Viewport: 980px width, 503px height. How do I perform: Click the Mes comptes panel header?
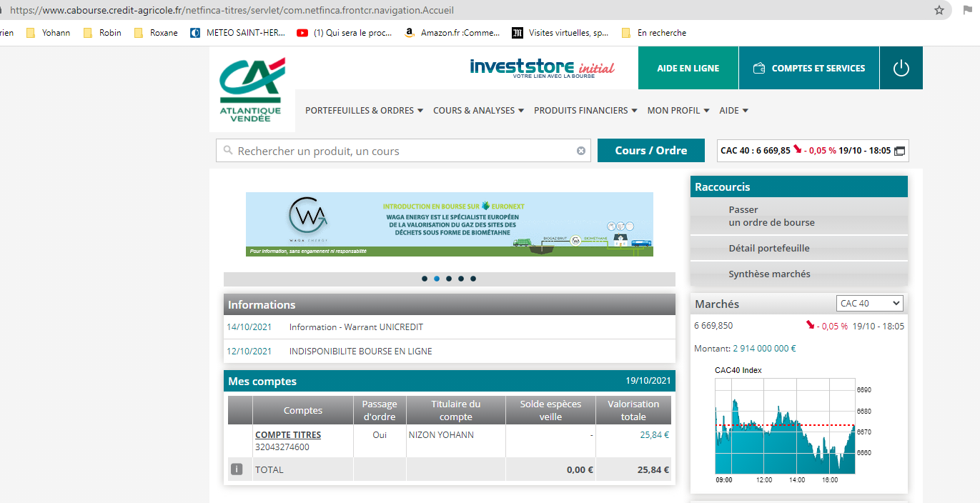[450, 382]
